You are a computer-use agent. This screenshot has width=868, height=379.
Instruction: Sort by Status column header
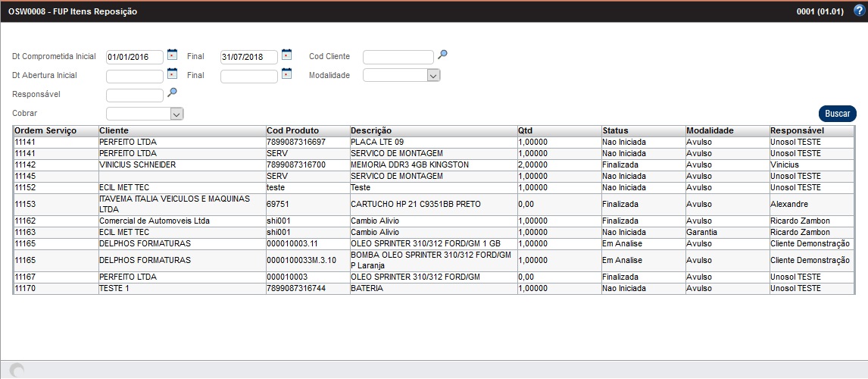[616, 130]
